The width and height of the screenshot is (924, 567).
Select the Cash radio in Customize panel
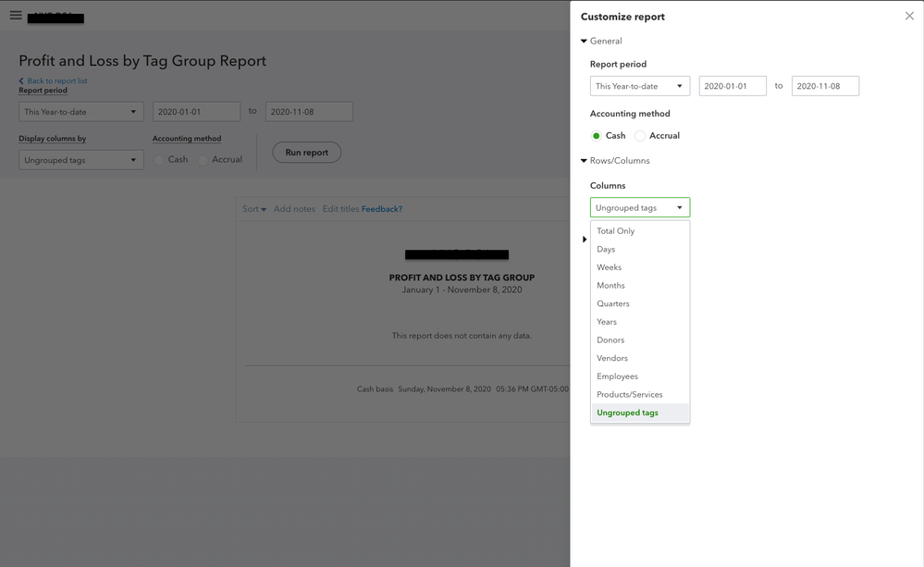597,136
